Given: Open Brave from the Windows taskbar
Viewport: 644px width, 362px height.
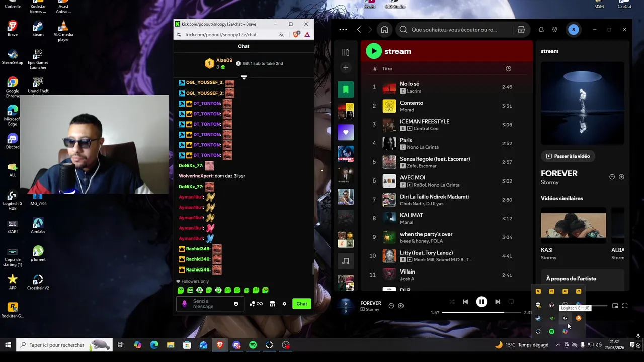Looking at the screenshot, I should pyautogui.click(x=220, y=345).
